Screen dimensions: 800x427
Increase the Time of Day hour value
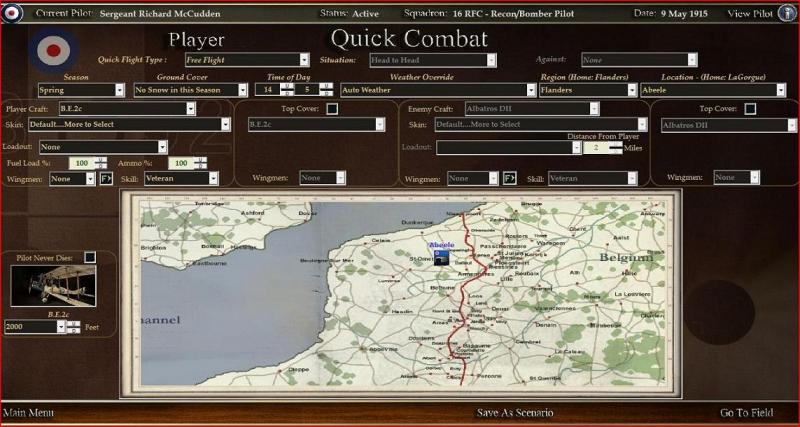(288, 86)
